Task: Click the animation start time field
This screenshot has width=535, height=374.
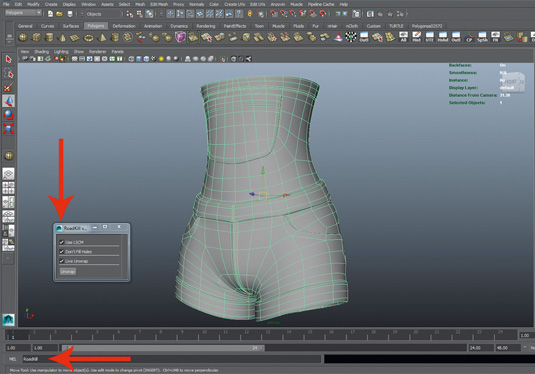Action: click(x=17, y=348)
